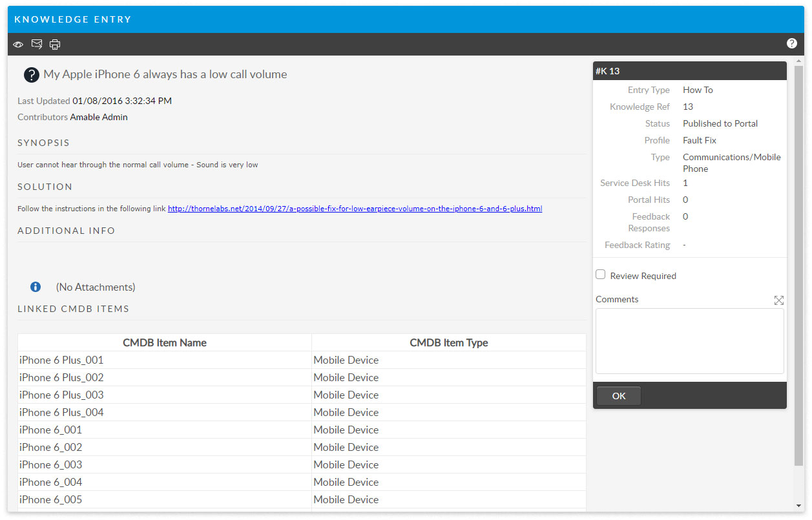Click the scrollbar down arrow
The width and height of the screenshot is (812, 520).
tap(799, 506)
